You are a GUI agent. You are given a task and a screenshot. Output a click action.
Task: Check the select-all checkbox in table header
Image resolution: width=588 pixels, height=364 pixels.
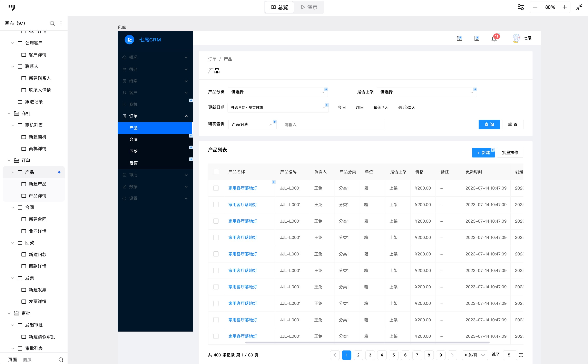pyautogui.click(x=216, y=172)
